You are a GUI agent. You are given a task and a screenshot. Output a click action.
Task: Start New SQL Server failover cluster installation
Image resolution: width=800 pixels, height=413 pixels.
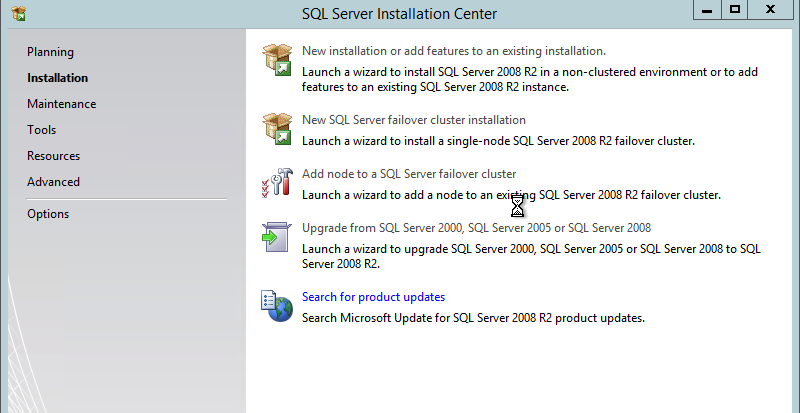coord(413,120)
